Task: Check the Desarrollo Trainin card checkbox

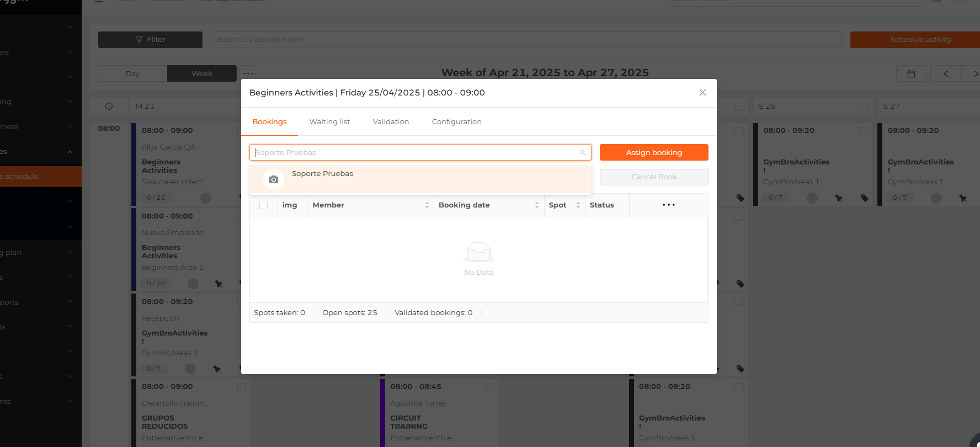Action: tap(242, 387)
